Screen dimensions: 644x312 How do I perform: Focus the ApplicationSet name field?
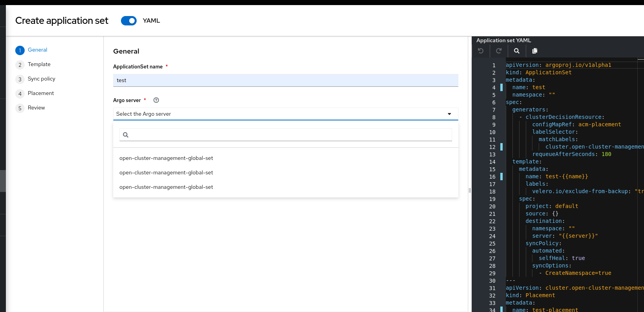pos(285,81)
